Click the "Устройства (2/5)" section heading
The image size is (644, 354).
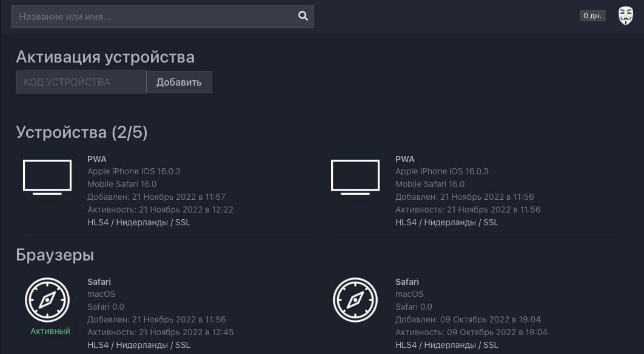pyautogui.click(x=82, y=132)
